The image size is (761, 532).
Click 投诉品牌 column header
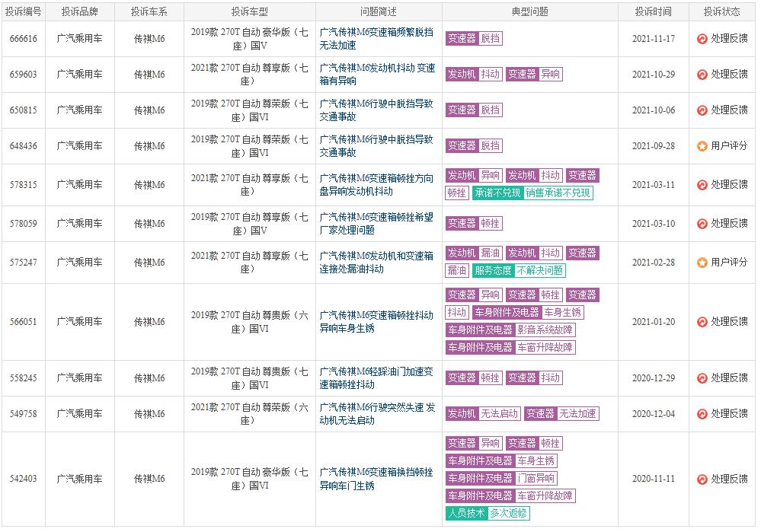[79, 12]
